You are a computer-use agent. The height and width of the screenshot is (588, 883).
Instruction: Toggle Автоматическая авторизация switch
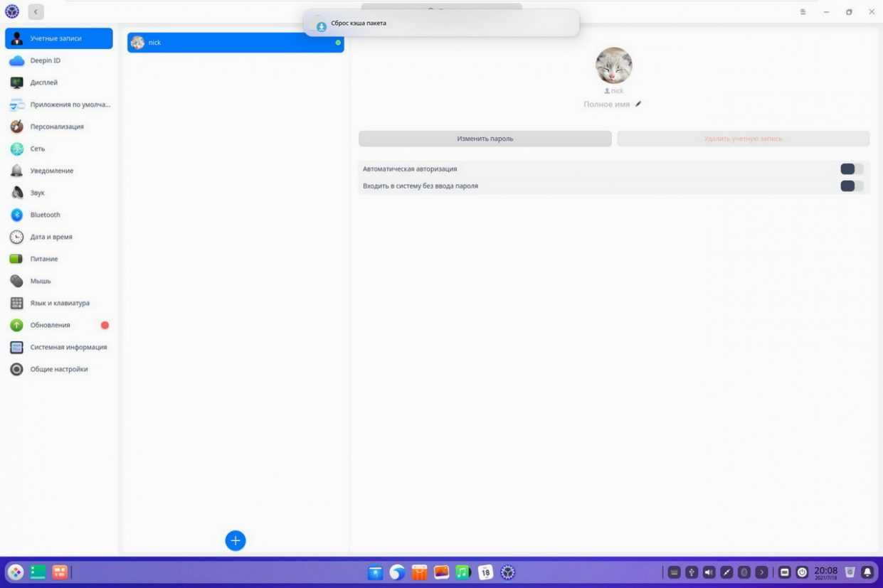[852, 169]
